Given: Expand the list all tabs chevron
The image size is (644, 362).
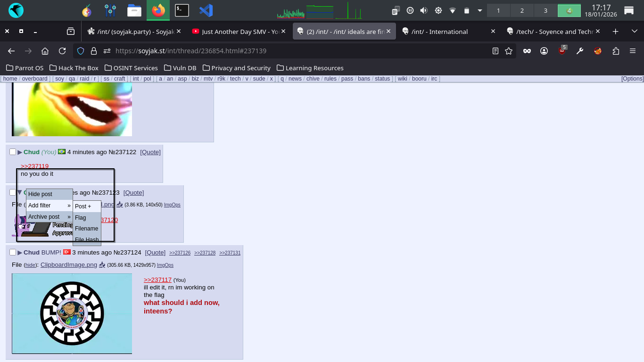Looking at the screenshot, I should (x=635, y=32).
